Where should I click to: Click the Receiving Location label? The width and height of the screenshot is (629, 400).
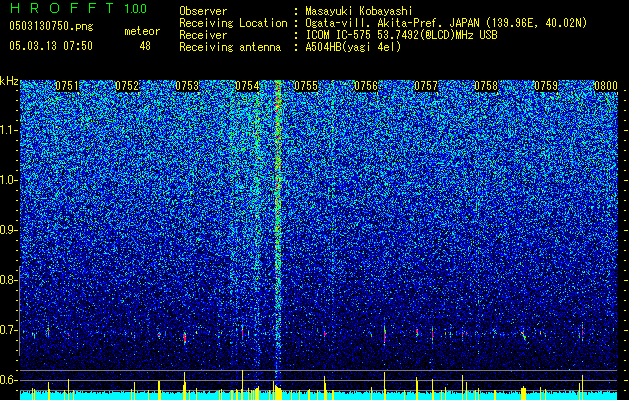tap(233, 23)
